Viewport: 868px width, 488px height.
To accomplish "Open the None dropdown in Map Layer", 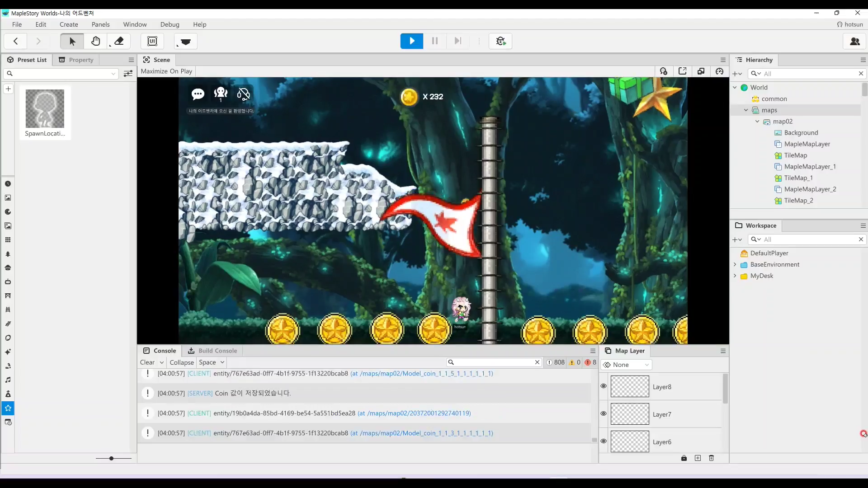I will [627, 365].
